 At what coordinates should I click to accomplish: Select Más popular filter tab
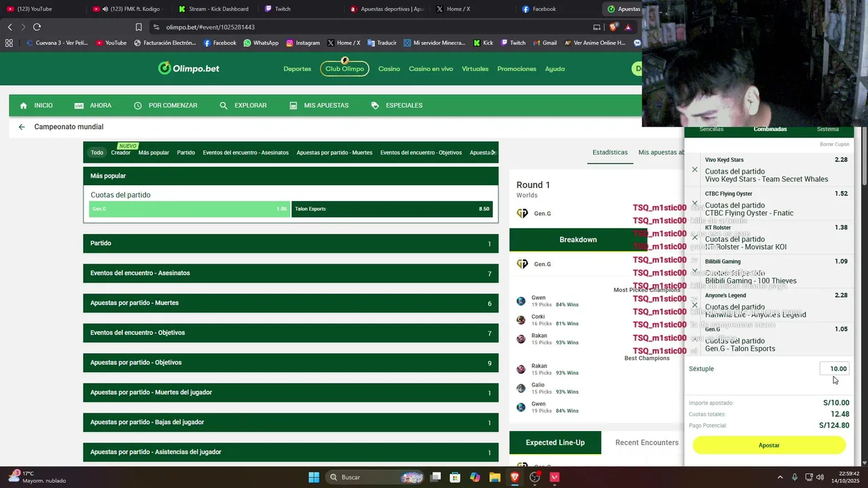pos(154,152)
